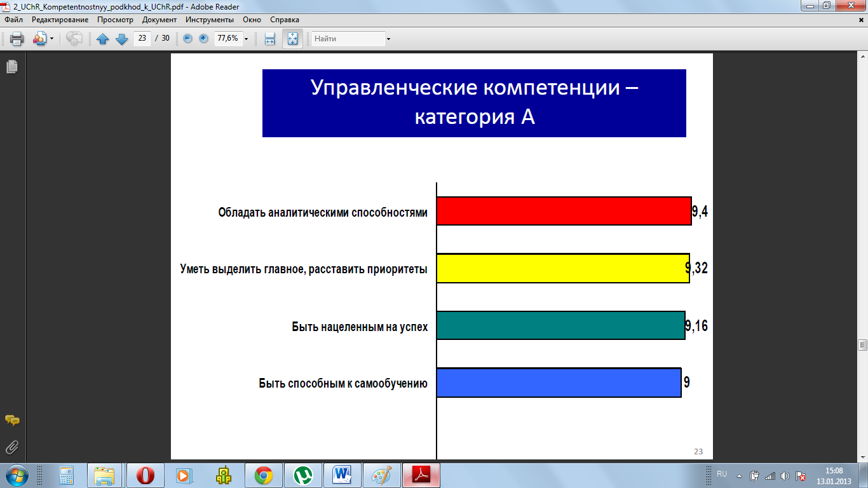Click the red bar valued 9,4

[564, 211]
